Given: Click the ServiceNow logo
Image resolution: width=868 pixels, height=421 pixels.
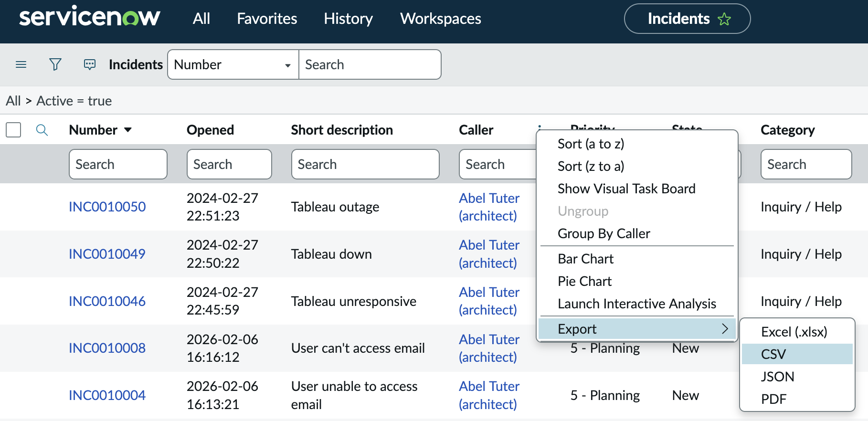Looking at the screenshot, I should point(89,18).
